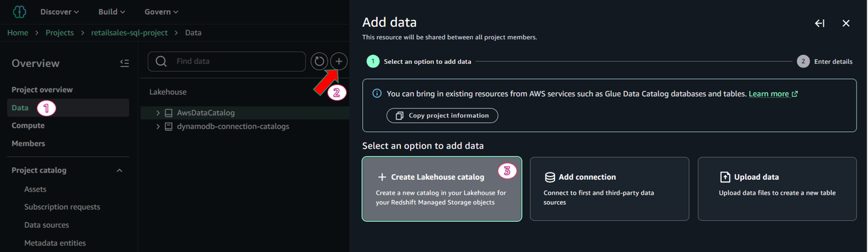Open Data sources item
The image size is (868, 252).
click(x=47, y=225)
